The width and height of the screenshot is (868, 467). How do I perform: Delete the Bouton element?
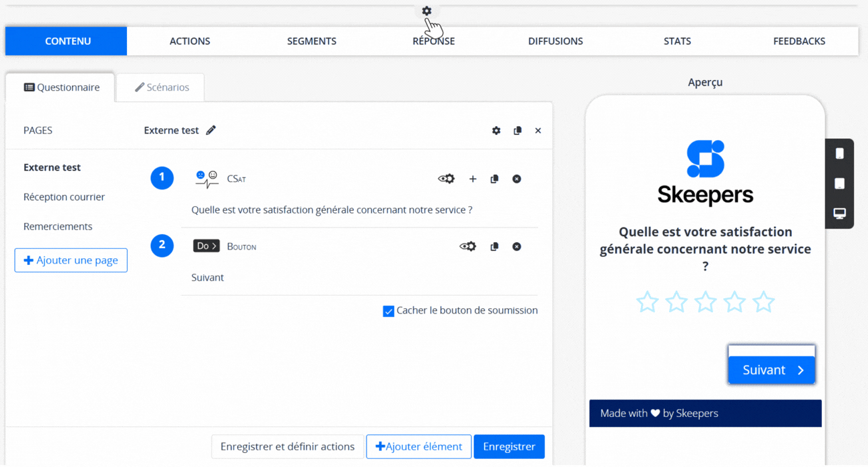(x=517, y=247)
